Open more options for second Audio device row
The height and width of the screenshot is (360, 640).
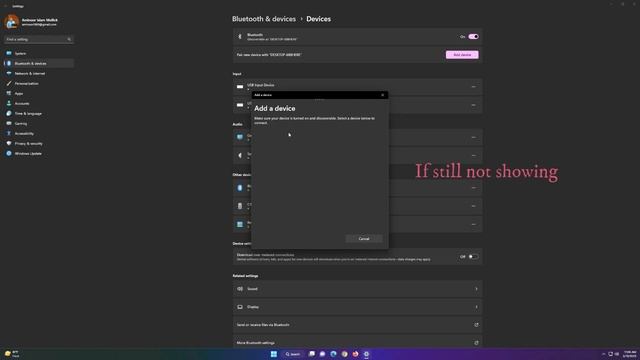coord(473,156)
